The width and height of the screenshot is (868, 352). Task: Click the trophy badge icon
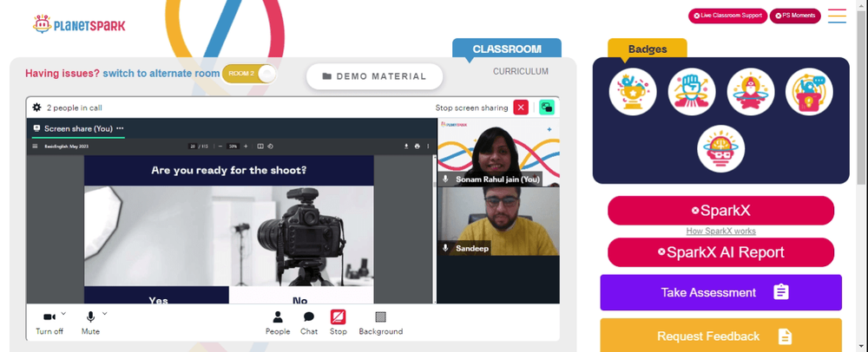point(633,92)
